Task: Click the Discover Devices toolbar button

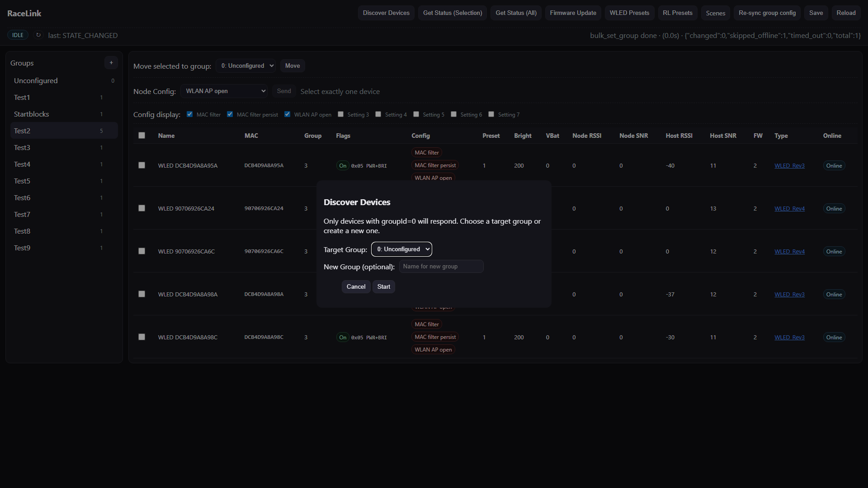Action: (x=386, y=13)
